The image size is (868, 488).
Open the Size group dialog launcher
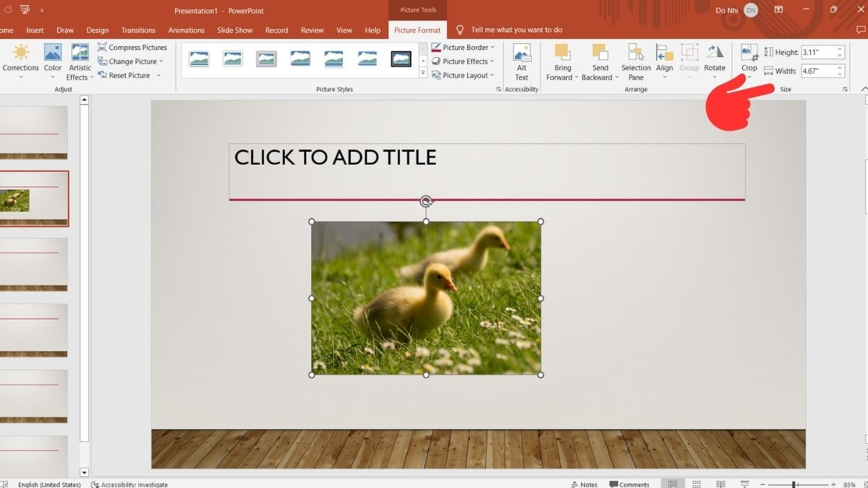[845, 90]
